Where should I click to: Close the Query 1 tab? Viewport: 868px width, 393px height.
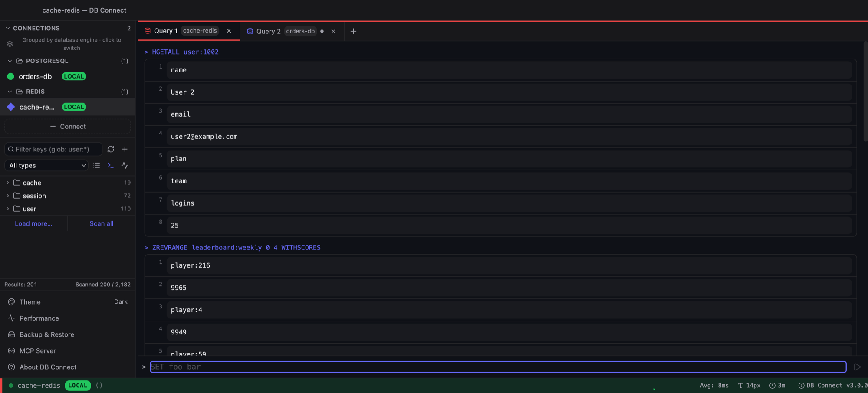pyautogui.click(x=229, y=31)
